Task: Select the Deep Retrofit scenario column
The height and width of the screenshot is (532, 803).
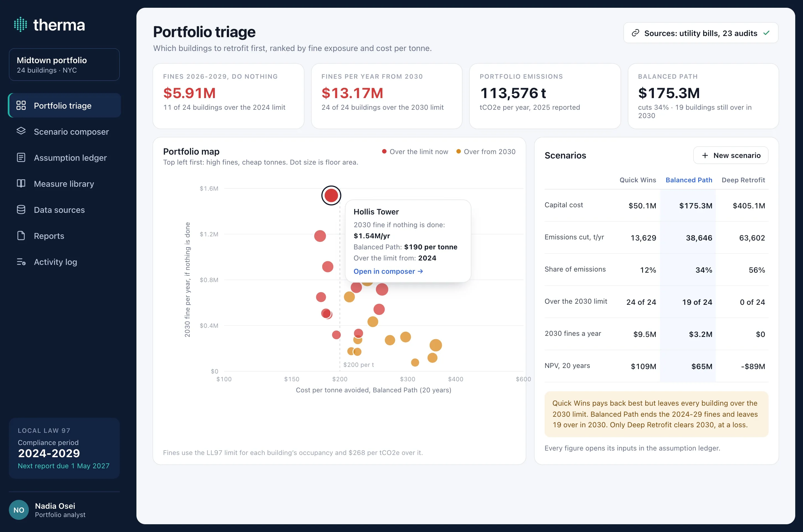Action: point(743,180)
